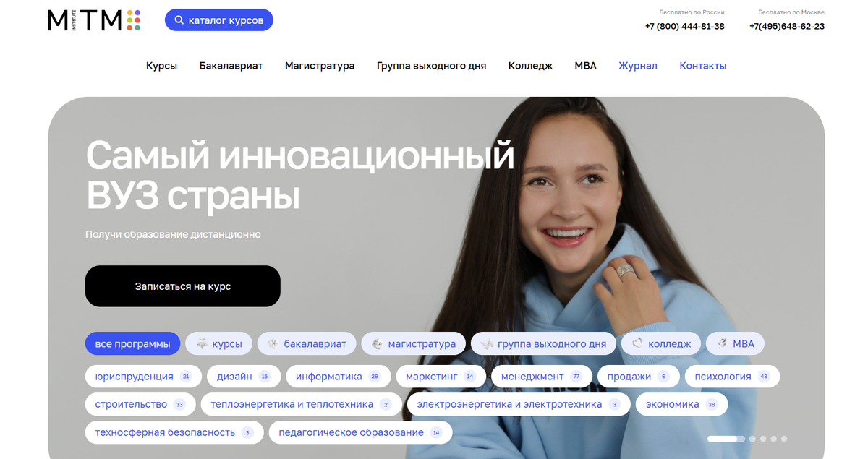
Task: Select the MBA chip icon
Action: (x=722, y=343)
